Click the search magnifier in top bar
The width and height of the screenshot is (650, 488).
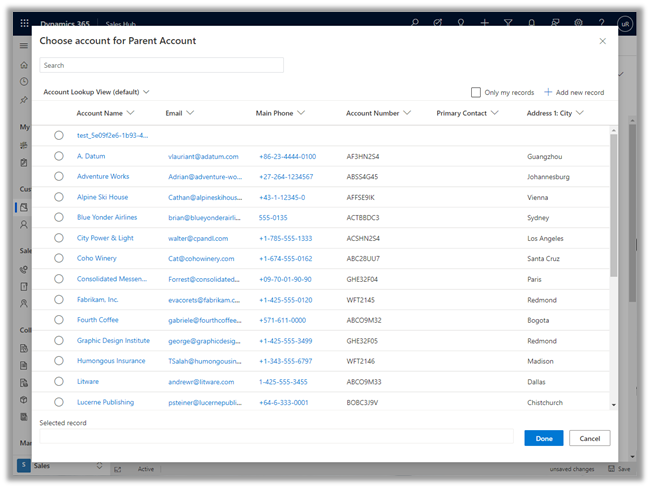point(415,22)
